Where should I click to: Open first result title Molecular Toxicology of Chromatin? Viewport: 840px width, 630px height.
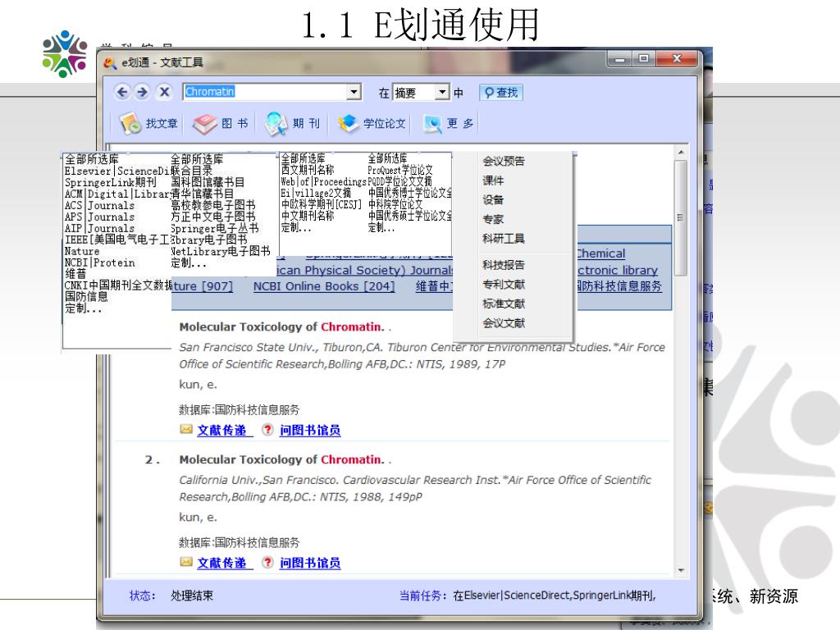(x=282, y=326)
